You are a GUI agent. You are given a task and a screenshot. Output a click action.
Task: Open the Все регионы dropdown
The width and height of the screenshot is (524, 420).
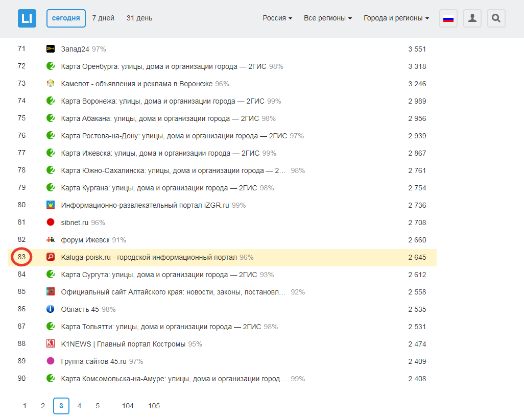[x=328, y=18]
